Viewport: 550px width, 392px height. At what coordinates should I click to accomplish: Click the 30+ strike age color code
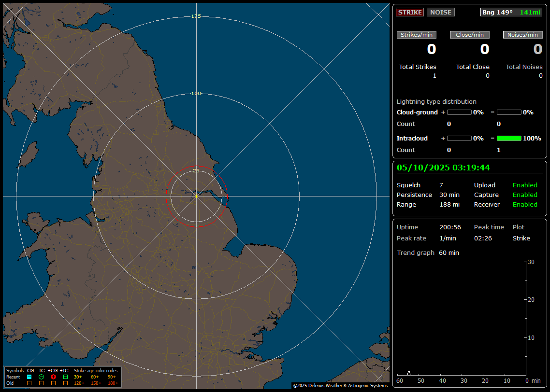78,377
